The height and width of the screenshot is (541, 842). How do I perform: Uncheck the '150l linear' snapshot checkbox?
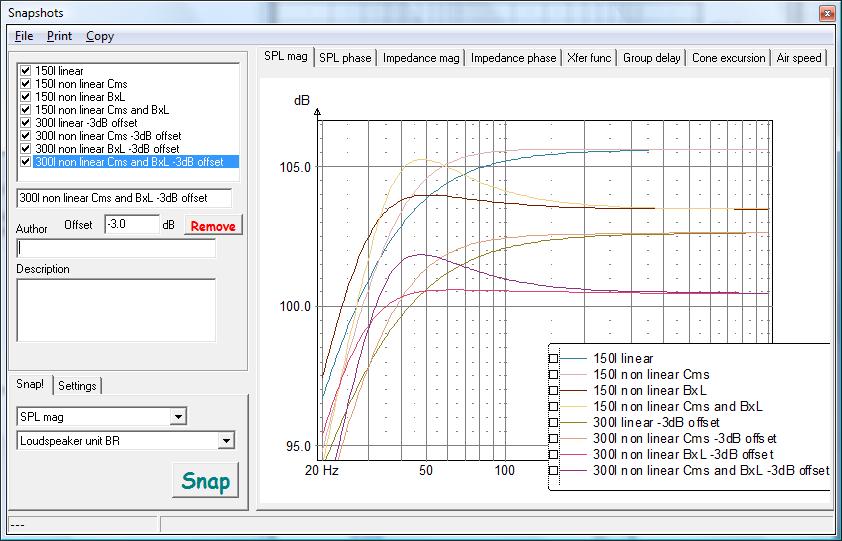click(25, 71)
